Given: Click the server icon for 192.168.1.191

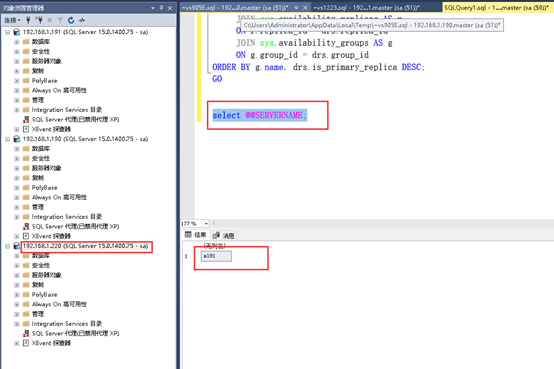Looking at the screenshot, I should click(17, 32).
